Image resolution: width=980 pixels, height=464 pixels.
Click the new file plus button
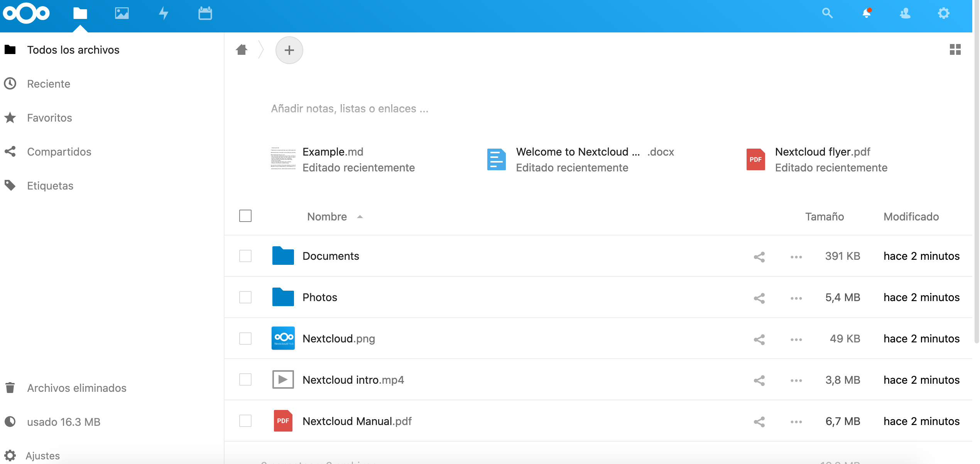click(289, 50)
